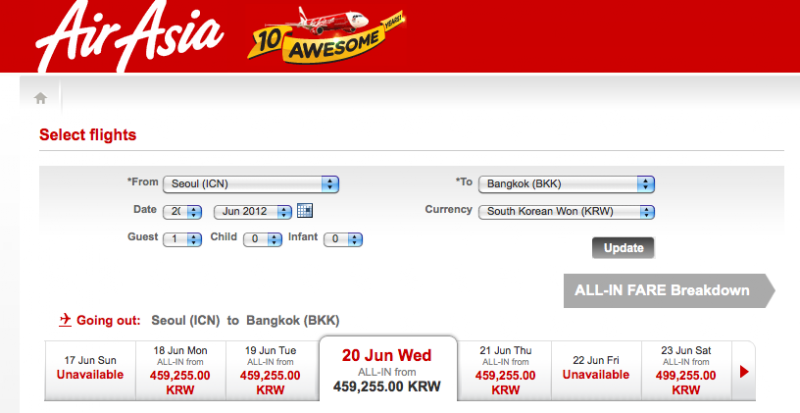Image resolution: width=800 pixels, height=413 pixels.
Task: Click the Date field label
Action: [145, 209]
